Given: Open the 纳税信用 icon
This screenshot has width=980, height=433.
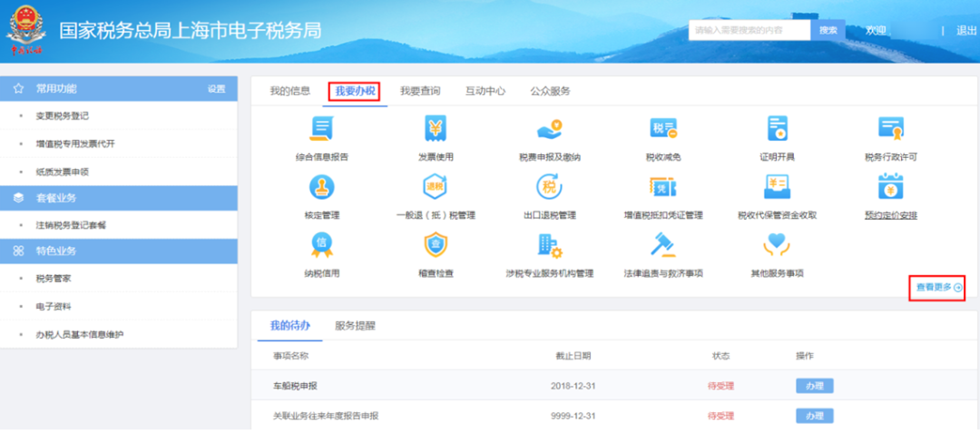Looking at the screenshot, I should tap(321, 245).
